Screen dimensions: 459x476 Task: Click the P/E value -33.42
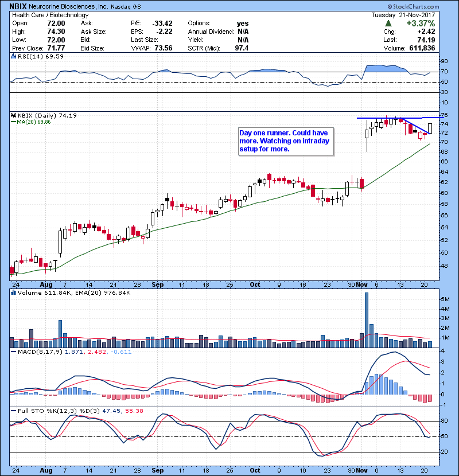[162, 24]
